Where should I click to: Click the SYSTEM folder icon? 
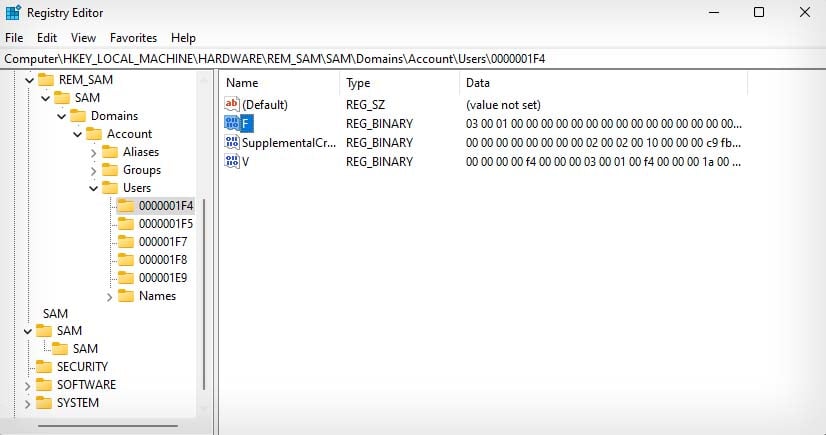click(44, 403)
